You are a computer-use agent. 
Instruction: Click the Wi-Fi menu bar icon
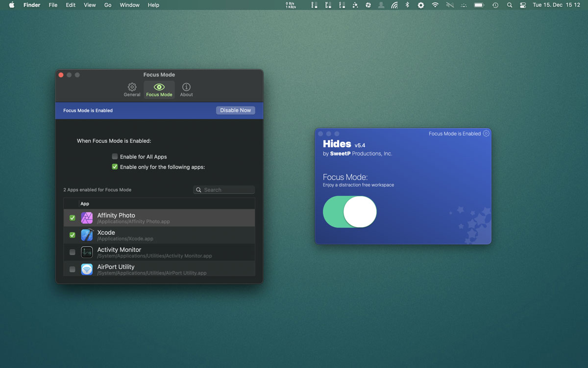(x=435, y=5)
